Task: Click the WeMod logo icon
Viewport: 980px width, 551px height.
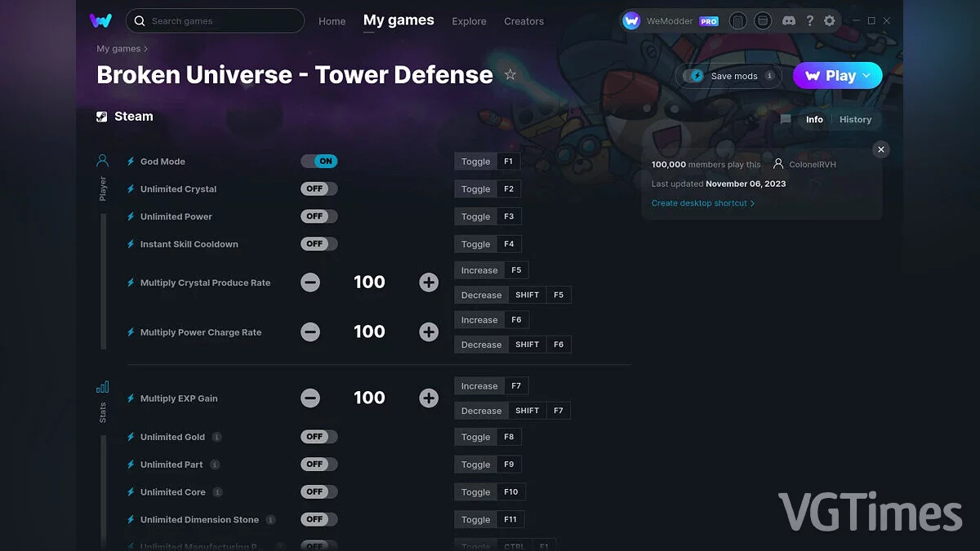Action: click(x=101, y=20)
